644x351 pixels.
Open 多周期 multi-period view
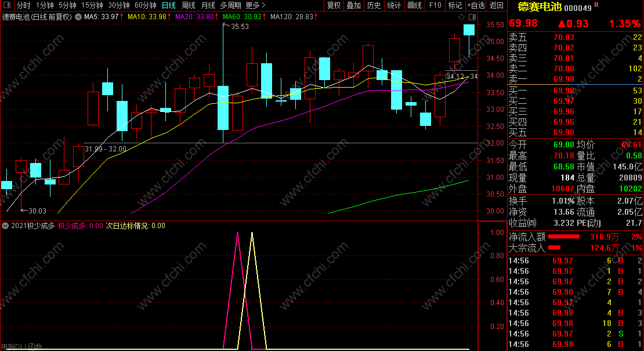[x=230, y=5]
